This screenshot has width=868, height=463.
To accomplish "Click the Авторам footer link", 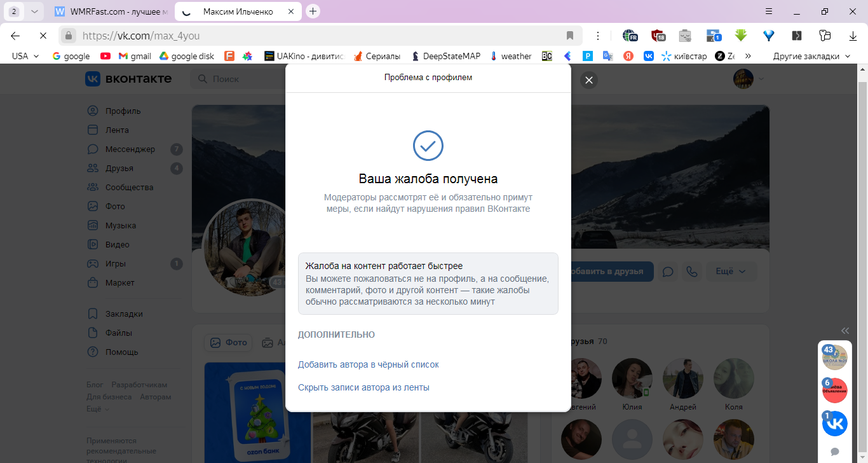I will (156, 397).
